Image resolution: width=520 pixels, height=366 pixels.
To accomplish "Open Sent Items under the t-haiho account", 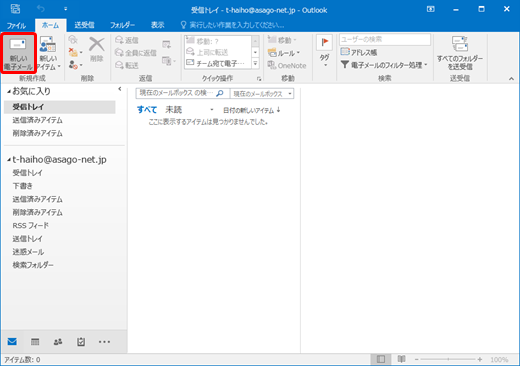I will tap(37, 199).
